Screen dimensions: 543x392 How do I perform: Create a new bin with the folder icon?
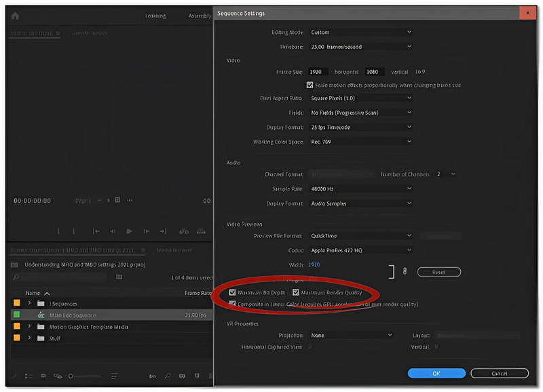coord(182,376)
